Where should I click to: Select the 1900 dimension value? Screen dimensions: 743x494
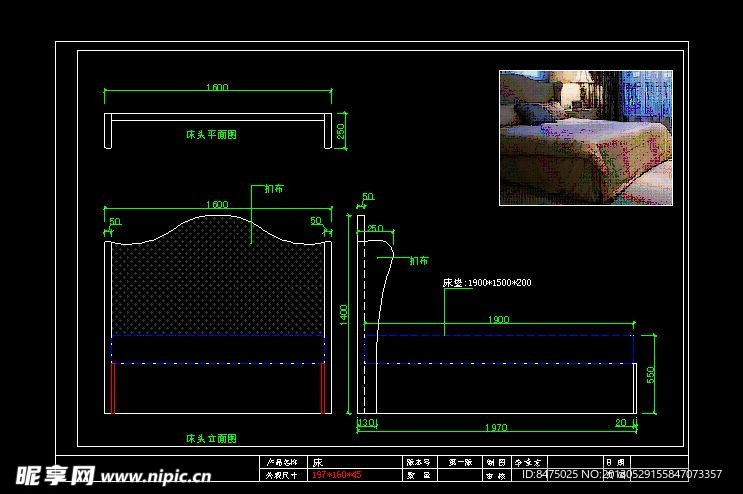[x=498, y=320]
